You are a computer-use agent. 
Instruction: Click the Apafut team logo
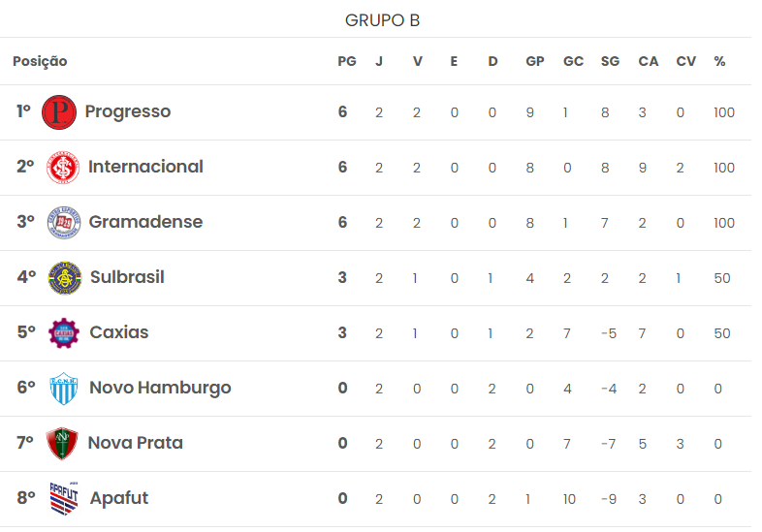pyautogui.click(x=64, y=498)
